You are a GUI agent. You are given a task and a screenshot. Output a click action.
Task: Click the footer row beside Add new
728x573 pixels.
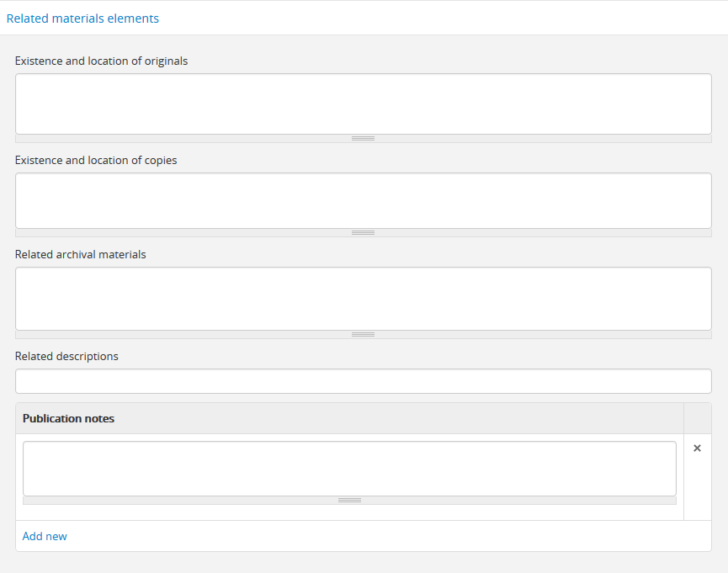pos(379,536)
